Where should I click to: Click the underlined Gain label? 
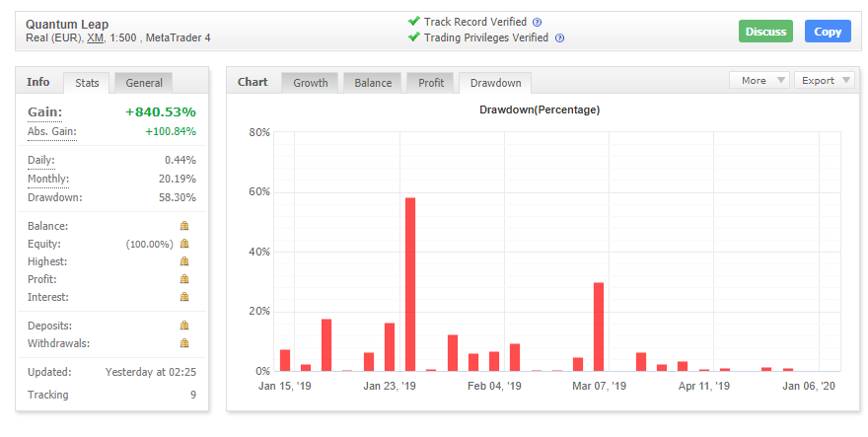[44, 111]
